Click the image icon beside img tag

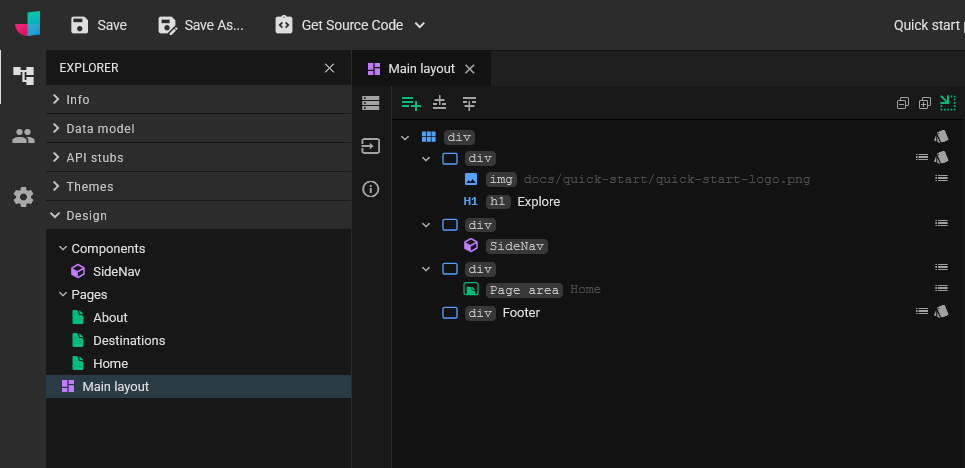point(471,179)
